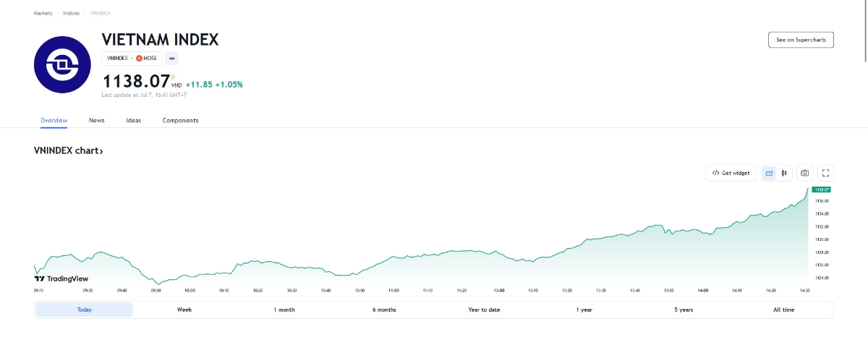This screenshot has width=868, height=345.
Task: Select the Today time range
Action: [x=85, y=310]
